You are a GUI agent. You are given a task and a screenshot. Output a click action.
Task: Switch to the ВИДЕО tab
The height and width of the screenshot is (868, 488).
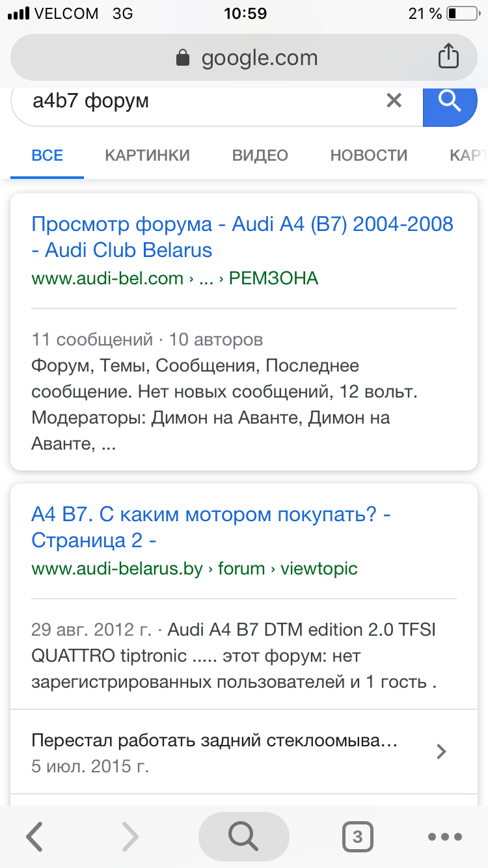260,156
